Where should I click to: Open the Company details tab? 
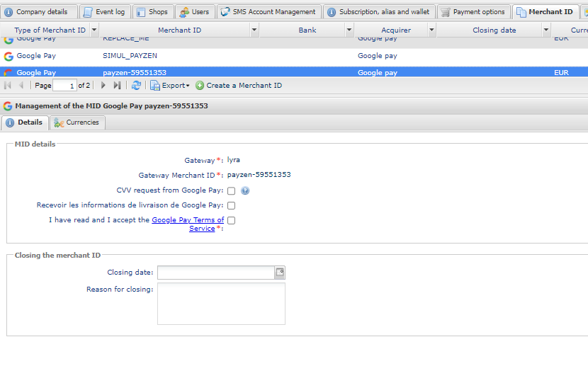point(39,12)
